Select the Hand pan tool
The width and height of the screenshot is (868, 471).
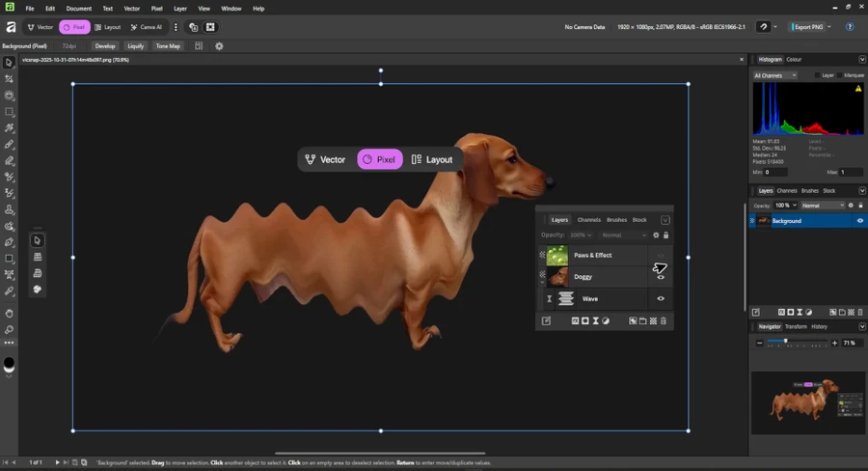[x=9, y=314]
